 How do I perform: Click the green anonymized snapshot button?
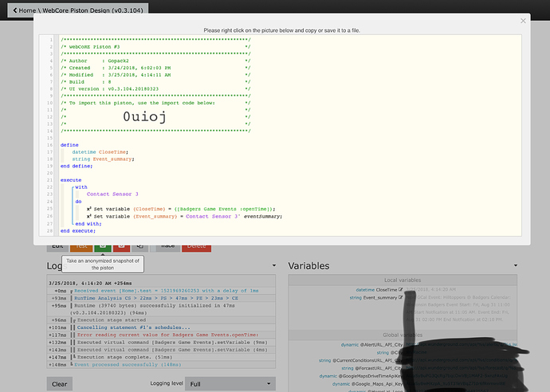point(103,247)
